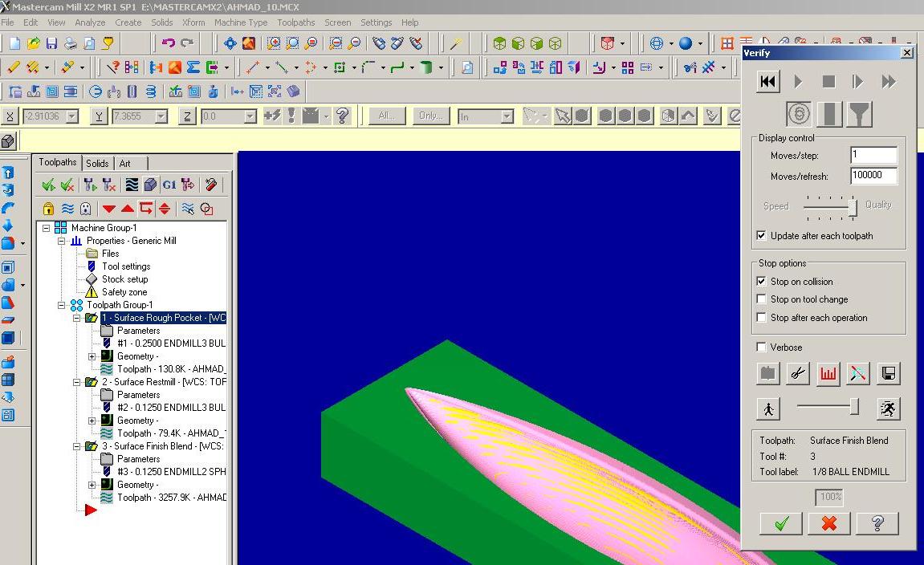Viewport: 924px width, 565px height.
Task: Collapse Properties - Generic Mill node
Action: tap(61, 241)
